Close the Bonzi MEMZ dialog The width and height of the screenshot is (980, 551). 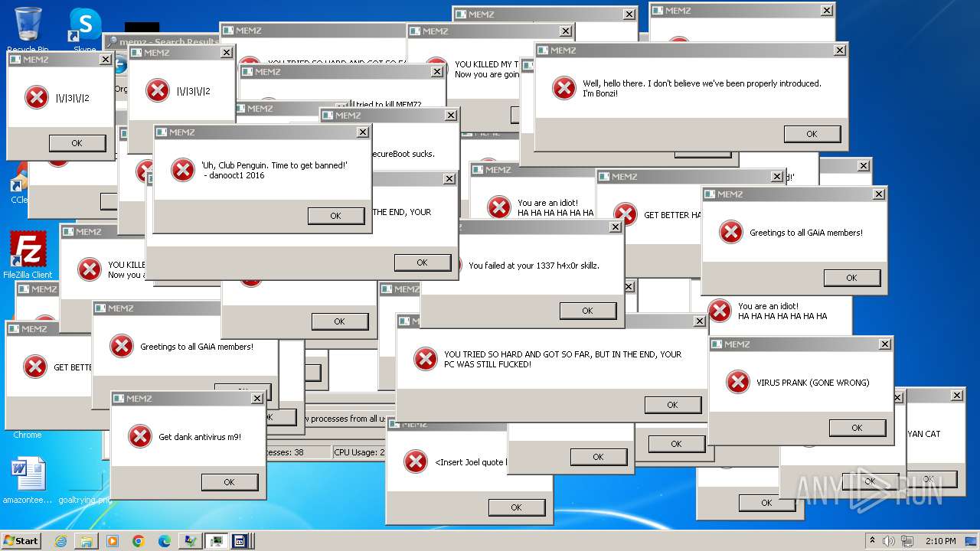840,51
